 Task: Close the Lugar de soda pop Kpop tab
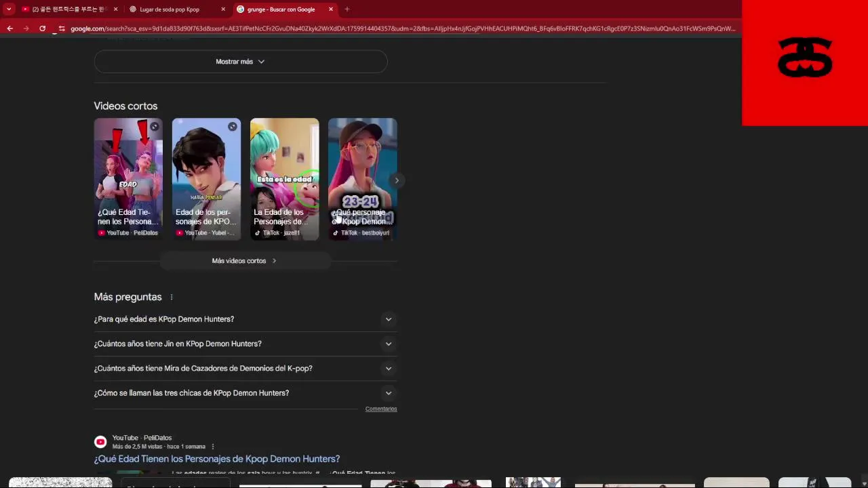pos(223,9)
